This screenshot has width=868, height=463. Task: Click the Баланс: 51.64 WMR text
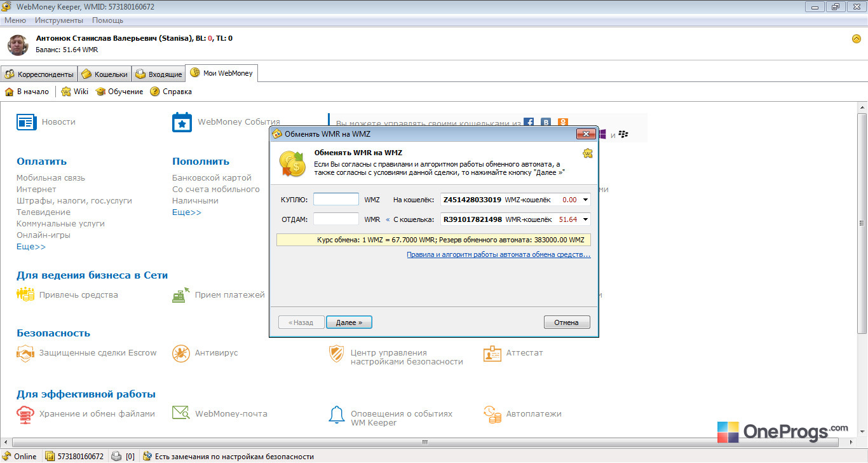67,50
